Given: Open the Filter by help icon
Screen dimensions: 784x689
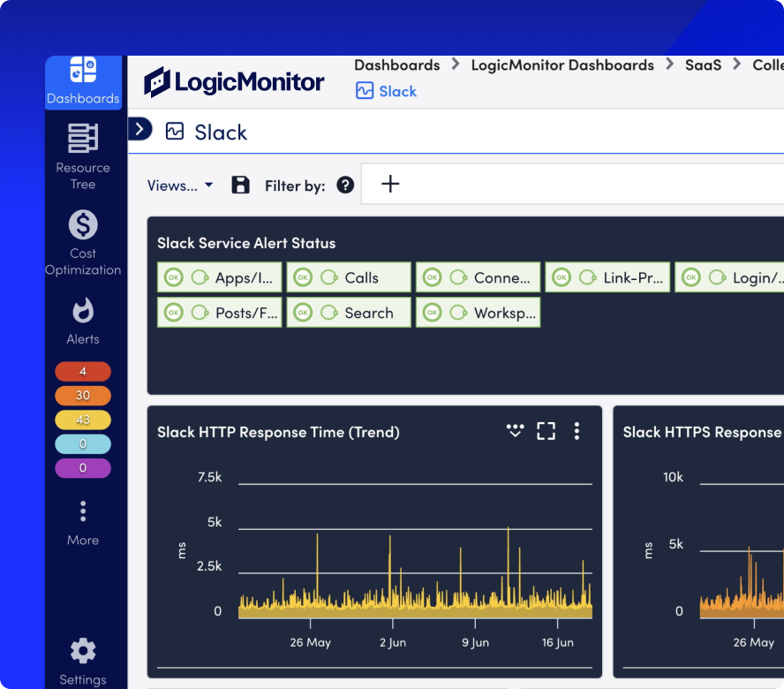Looking at the screenshot, I should coord(345,185).
